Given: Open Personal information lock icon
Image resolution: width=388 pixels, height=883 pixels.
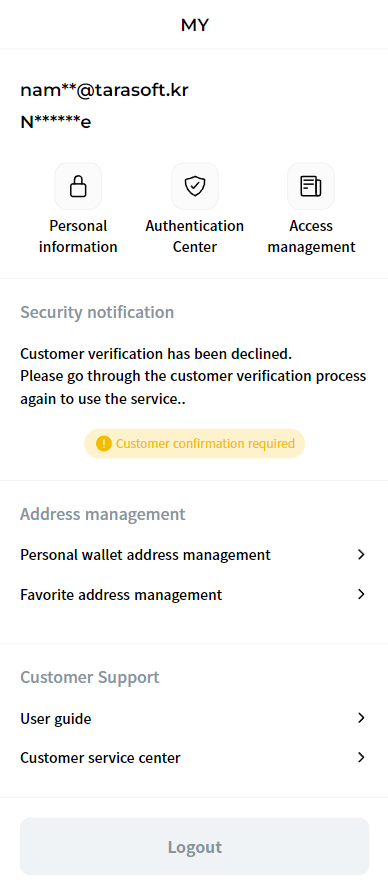Looking at the screenshot, I should point(78,186).
